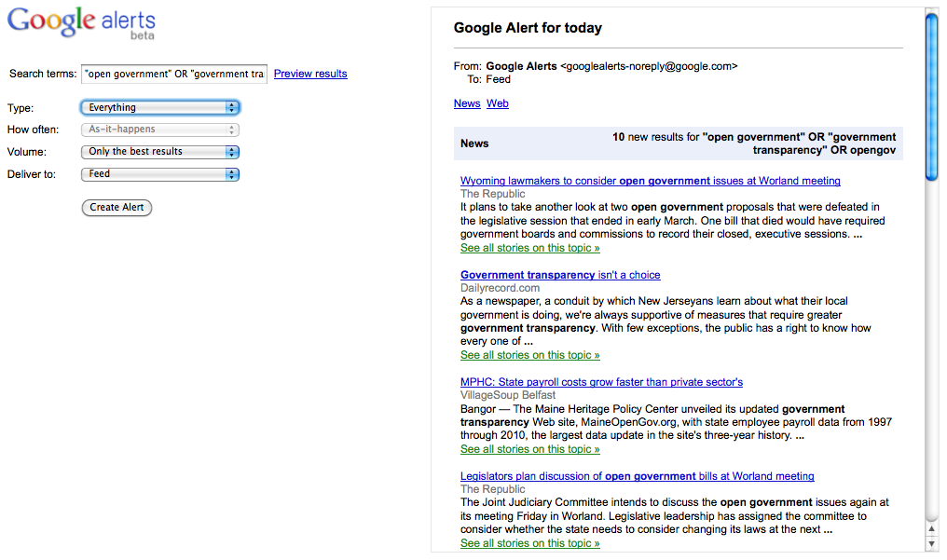Open the Type dropdown set to Everything
Screen dimensions: 947x560
[160, 108]
